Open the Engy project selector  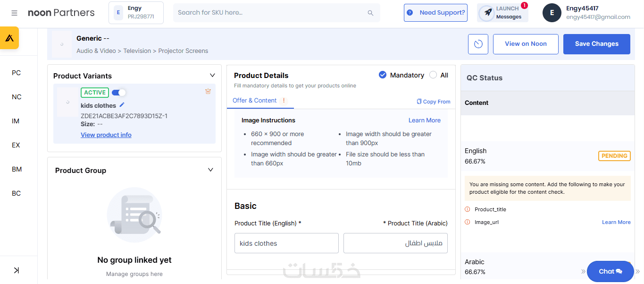tap(136, 13)
